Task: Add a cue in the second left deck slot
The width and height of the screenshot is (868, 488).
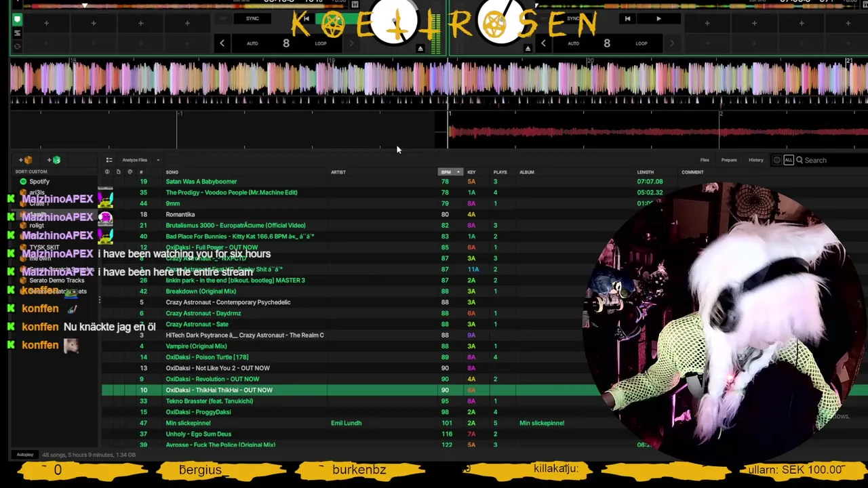Action: [x=94, y=23]
